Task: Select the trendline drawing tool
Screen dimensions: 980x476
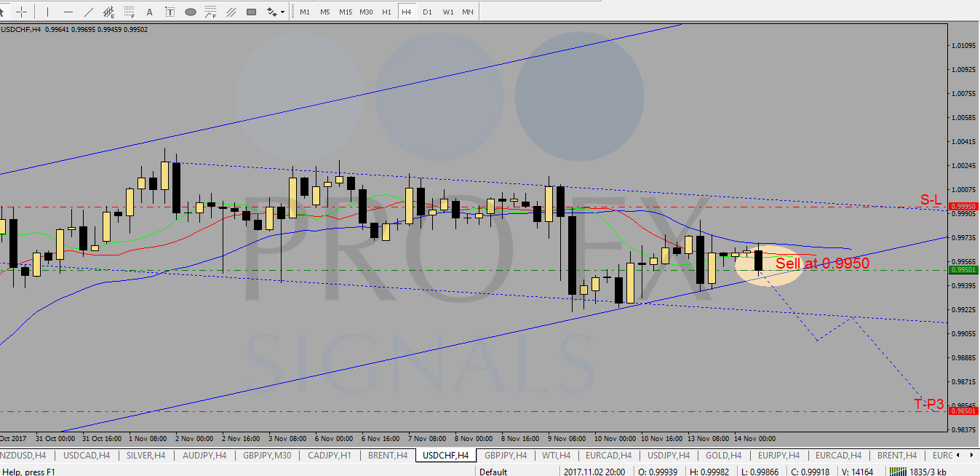Action: click(89, 12)
